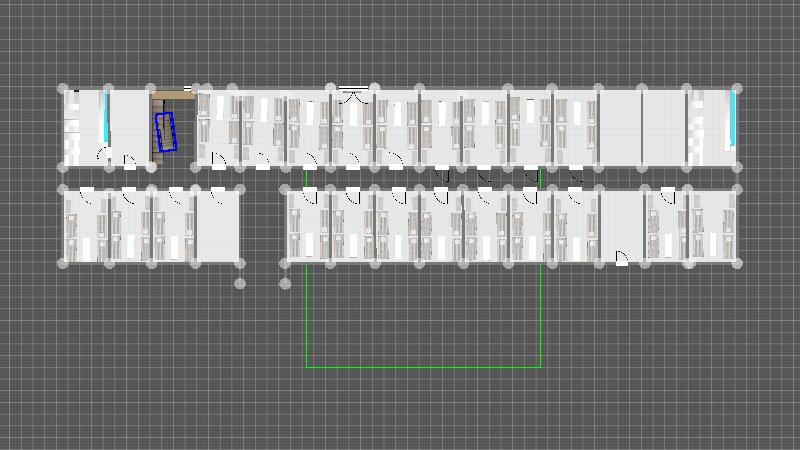
Task: Select the bottom-left corner wall node
Action: pos(63,264)
